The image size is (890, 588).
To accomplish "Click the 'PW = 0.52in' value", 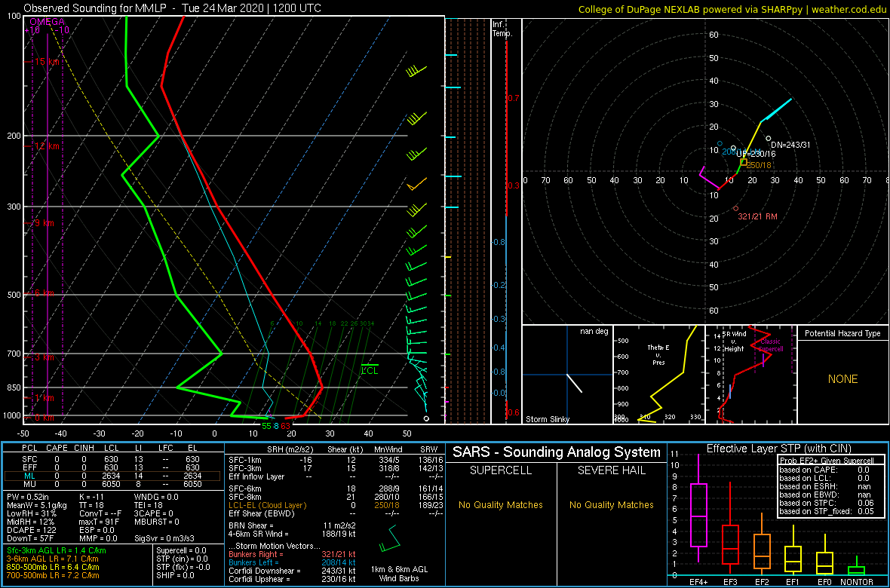I will (x=29, y=498).
